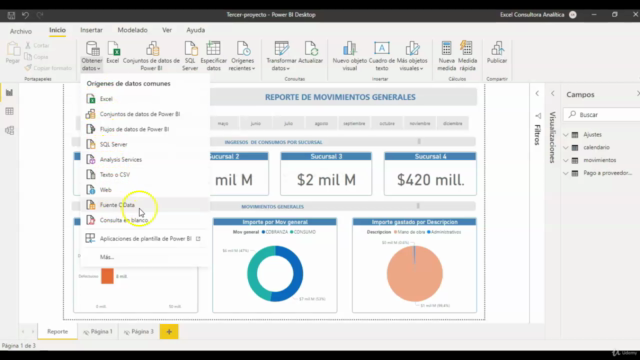Image resolution: width=640 pixels, height=360 pixels.
Task: Click the Undo arrow in the title bar
Action: click(x=25, y=15)
